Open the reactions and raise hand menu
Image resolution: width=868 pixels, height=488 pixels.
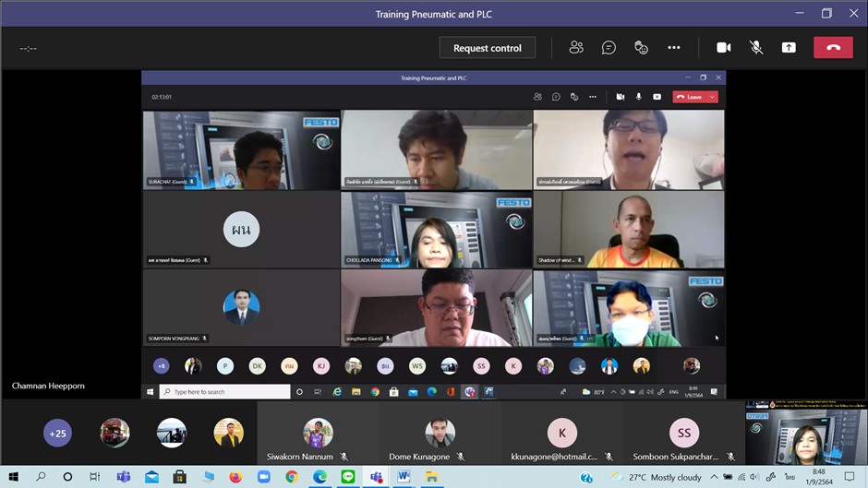pyautogui.click(x=641, y=48)
